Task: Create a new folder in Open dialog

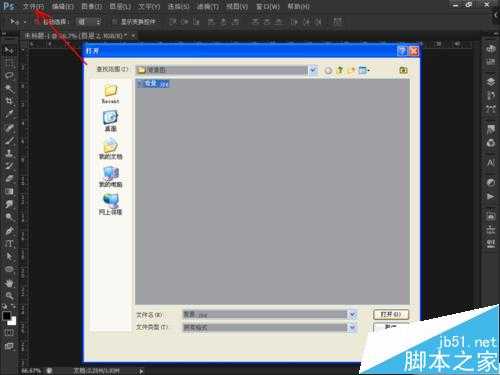Action: 351,70
